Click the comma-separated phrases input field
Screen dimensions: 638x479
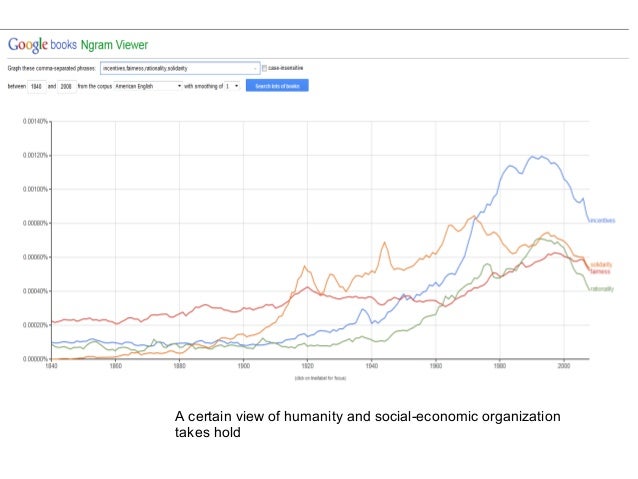[x=179, y=68]
